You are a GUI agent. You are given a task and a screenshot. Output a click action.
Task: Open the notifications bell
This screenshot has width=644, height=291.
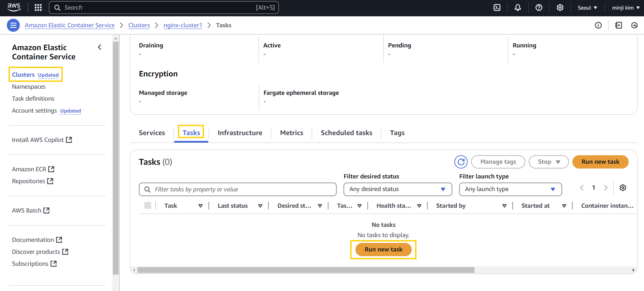click(518, 8)
